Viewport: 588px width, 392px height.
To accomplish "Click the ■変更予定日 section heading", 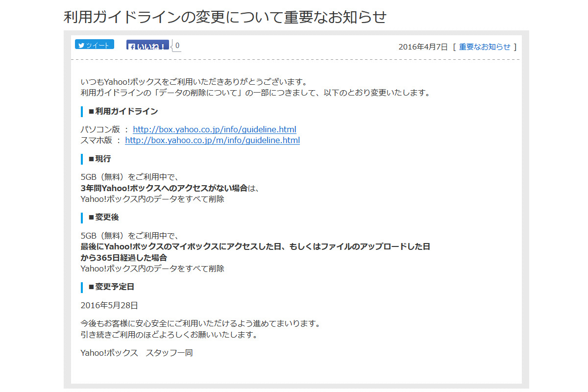I will (111, 287).
